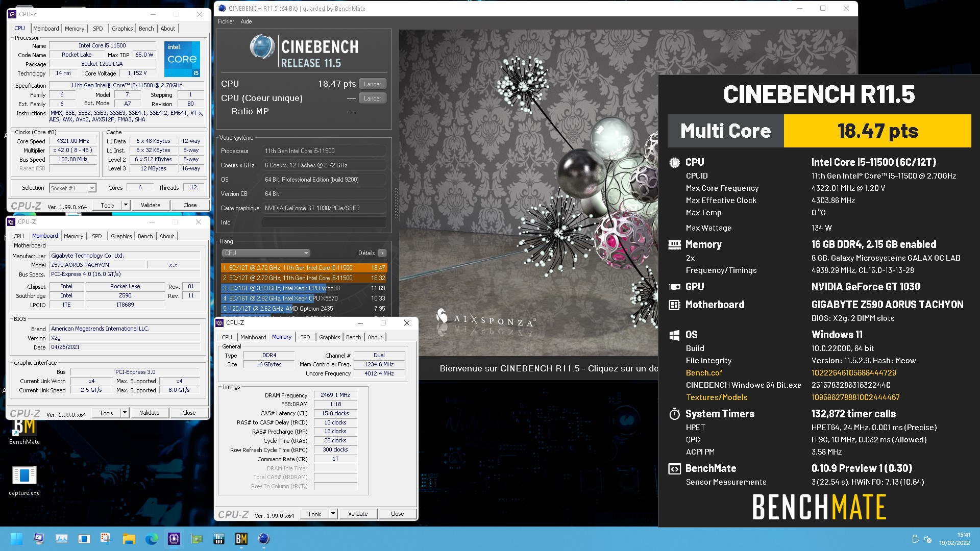Viewport: 980px width, 551px height.
Task: Click the Intel Core i5 logo badge
Action: pyautogui.click(x=182, y=59)
